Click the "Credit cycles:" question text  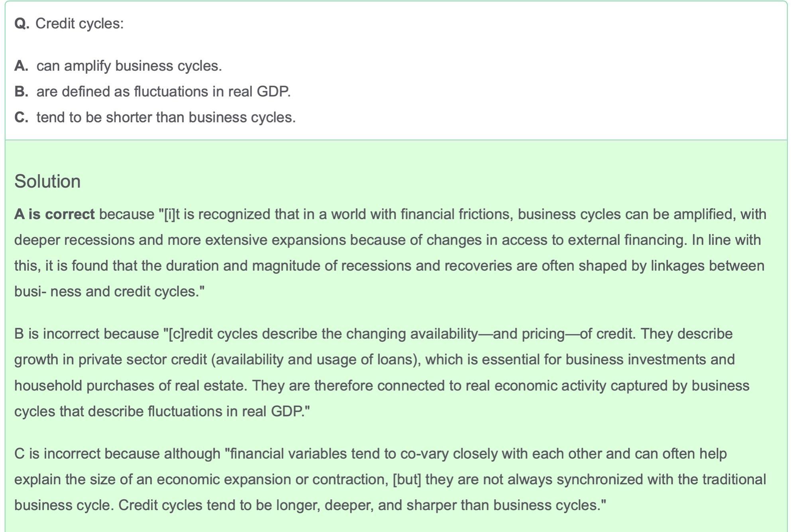79,24
